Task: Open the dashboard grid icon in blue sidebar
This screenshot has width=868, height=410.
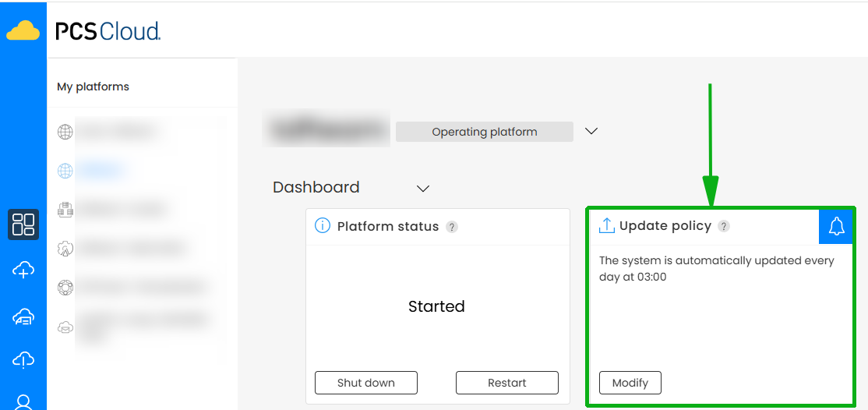Action: click(x=23, y=224)
